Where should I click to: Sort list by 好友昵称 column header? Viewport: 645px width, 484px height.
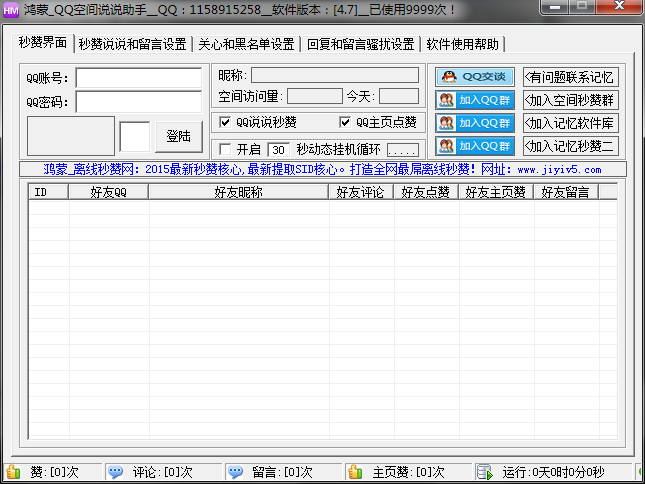point(238,192)
